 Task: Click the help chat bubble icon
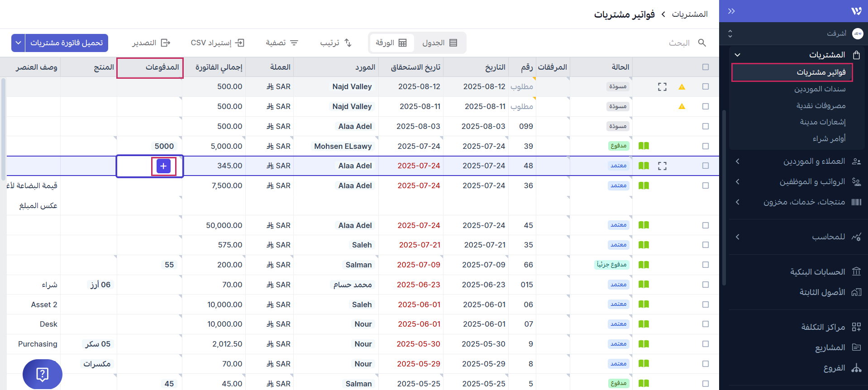point(42,374)
